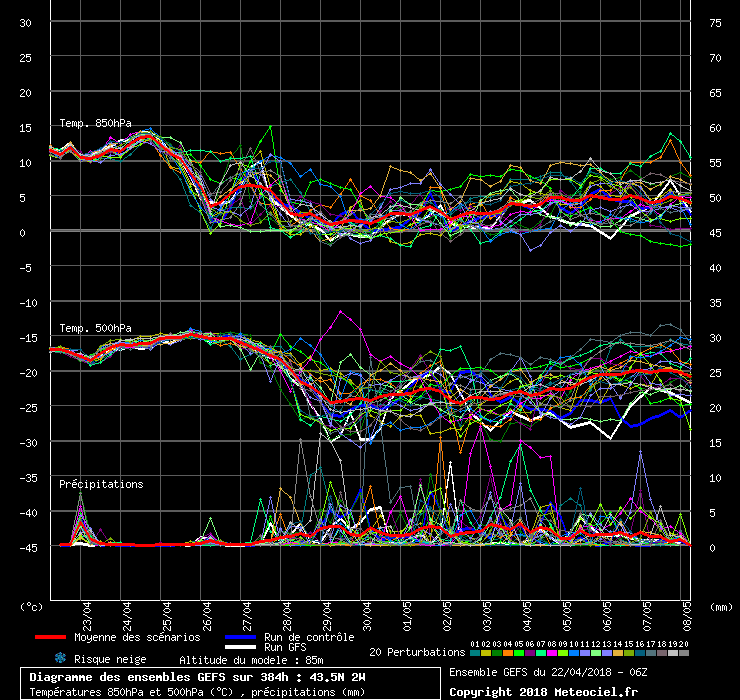Click the 08/05 date axis label
Image resolution: width=740 pixels, height=700 pixels.
pyautogui.click(x=687, y=616)
